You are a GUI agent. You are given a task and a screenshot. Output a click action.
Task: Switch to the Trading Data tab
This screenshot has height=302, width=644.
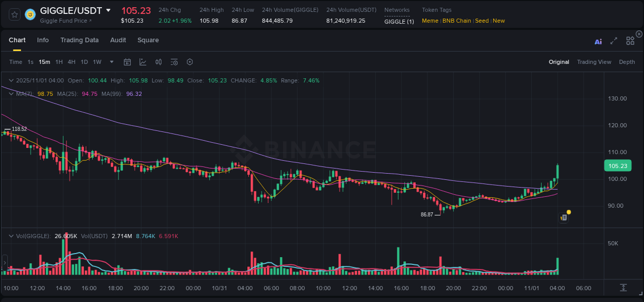80,40
